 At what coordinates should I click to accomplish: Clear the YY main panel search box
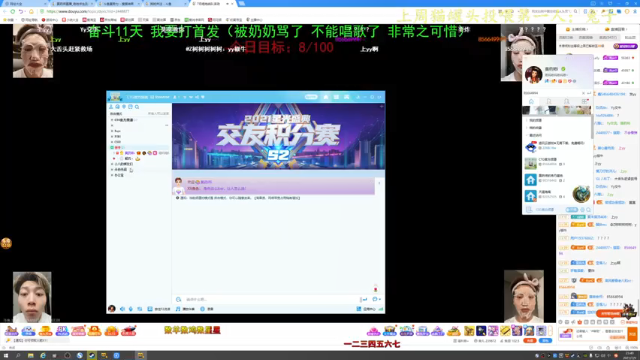coord(583,93)
